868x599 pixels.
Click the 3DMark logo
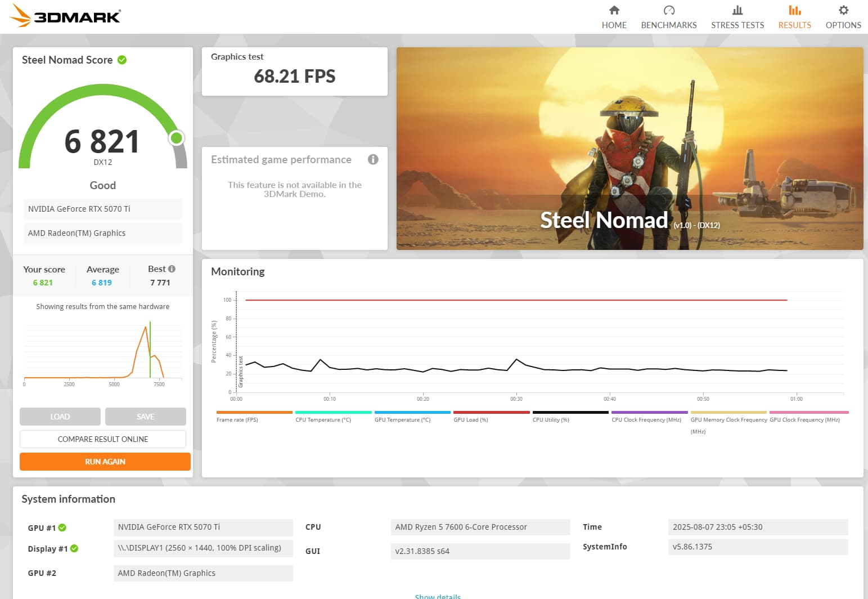click(x=65, y=16)
